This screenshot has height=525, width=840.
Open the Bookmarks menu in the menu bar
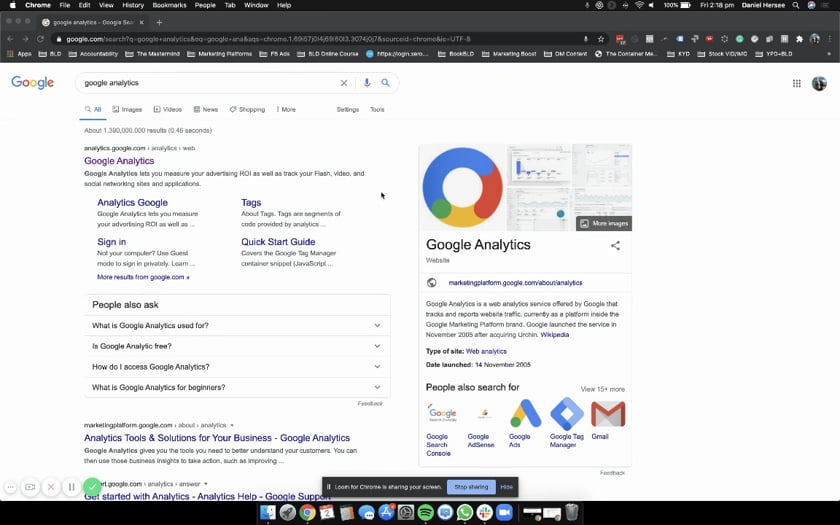169,5
